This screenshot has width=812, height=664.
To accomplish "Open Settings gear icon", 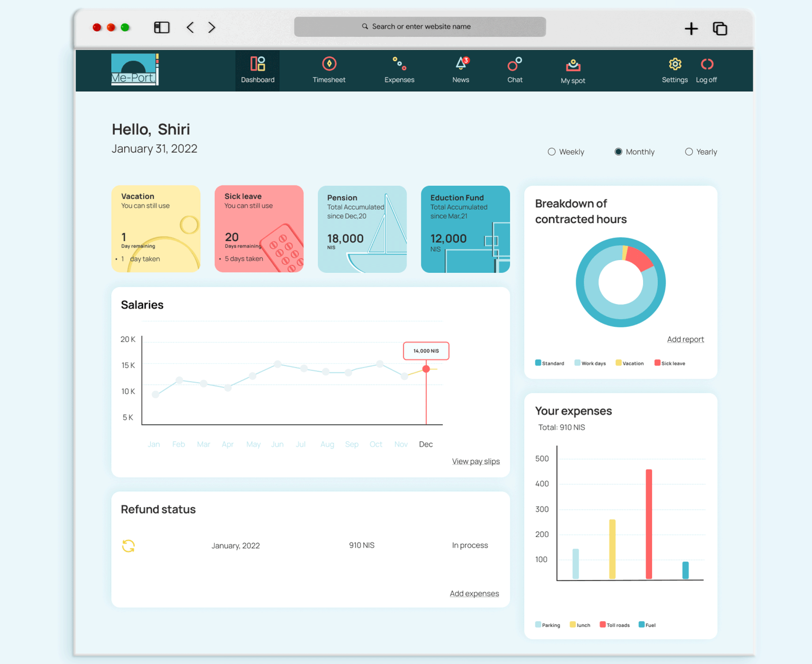I will 675,64.
